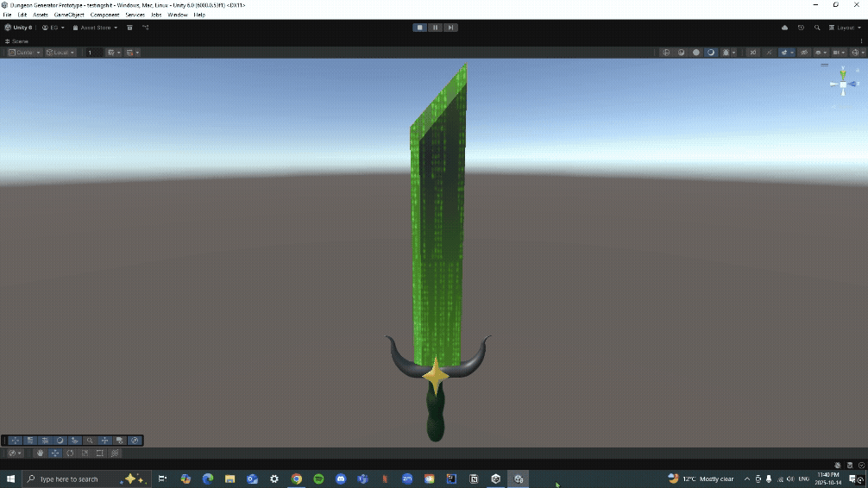This screenshot has width=868, height=488.
Task: Click the green Y axis on gizmo
Action: 843,73
